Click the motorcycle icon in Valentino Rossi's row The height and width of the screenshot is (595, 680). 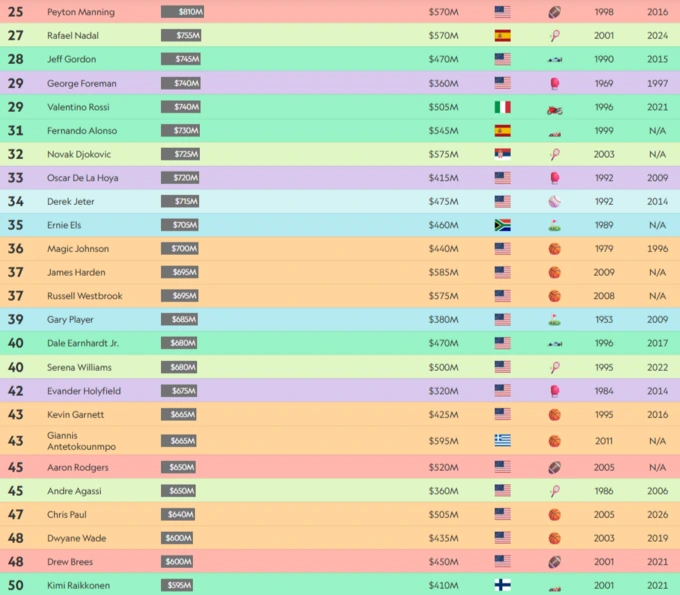555,107
